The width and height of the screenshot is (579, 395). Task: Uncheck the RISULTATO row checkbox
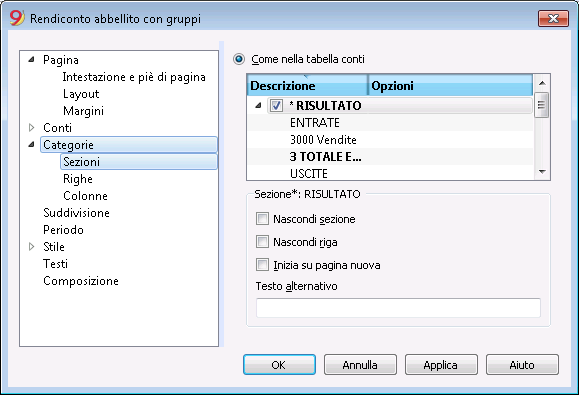(x=276, y=106)
